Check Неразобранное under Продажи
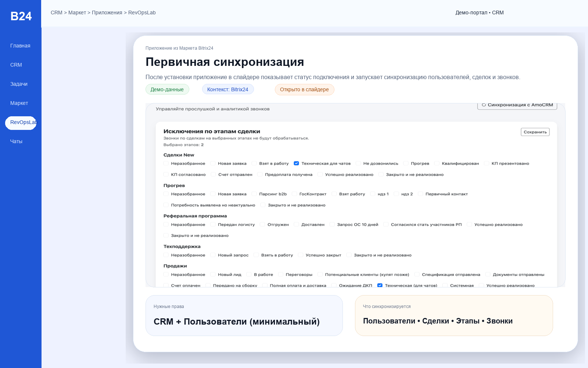 click(166, 275)
